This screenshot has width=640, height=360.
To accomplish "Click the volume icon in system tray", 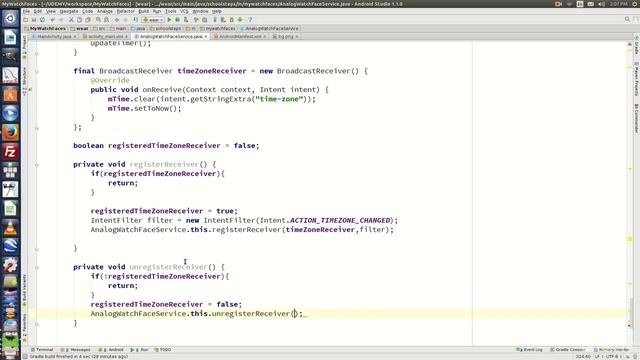I will pos(601,4).
